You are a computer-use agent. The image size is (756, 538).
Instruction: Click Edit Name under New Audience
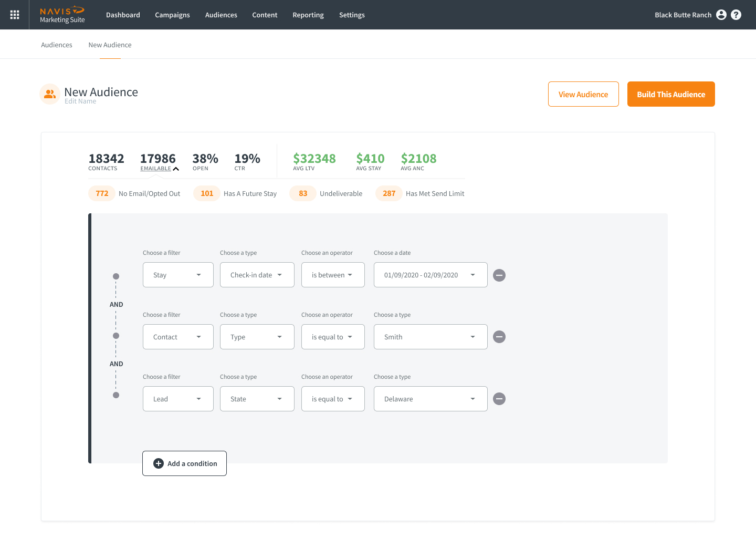(x=80, y=101)
